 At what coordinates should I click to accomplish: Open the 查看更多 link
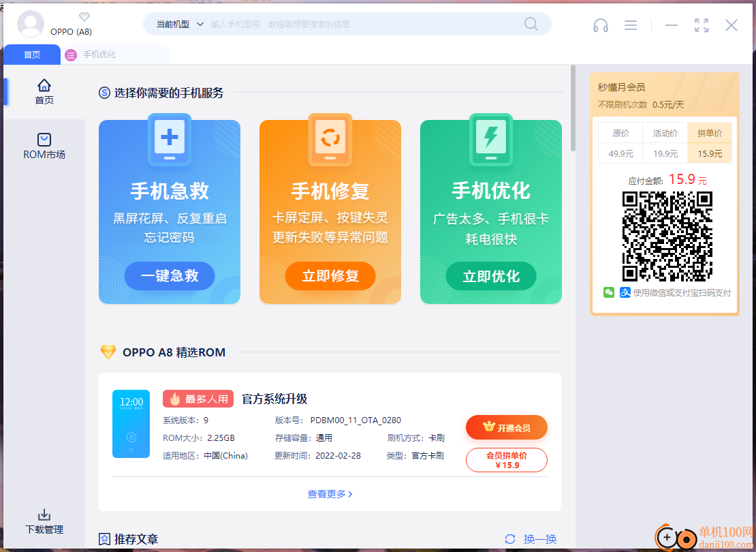(x=330, y=494)
